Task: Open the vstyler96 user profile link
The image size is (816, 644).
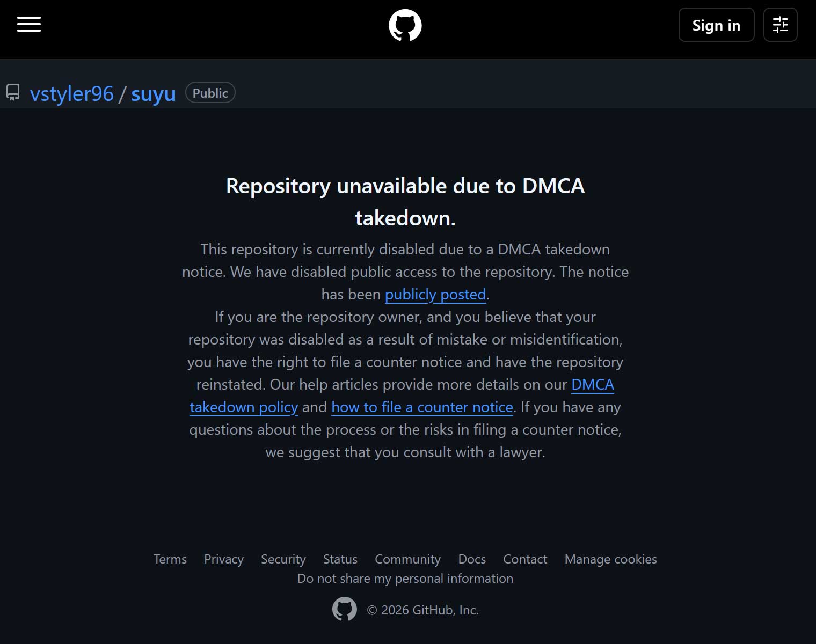Action: [72, 93]
